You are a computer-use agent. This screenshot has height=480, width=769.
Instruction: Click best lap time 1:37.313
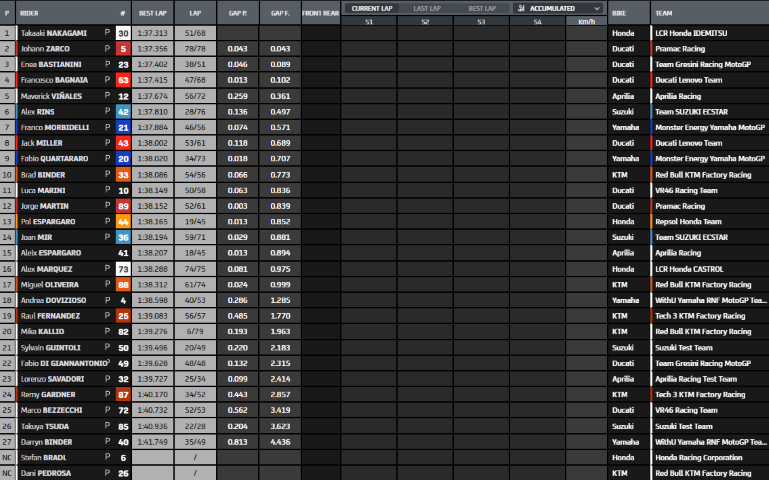pos(153,33)
